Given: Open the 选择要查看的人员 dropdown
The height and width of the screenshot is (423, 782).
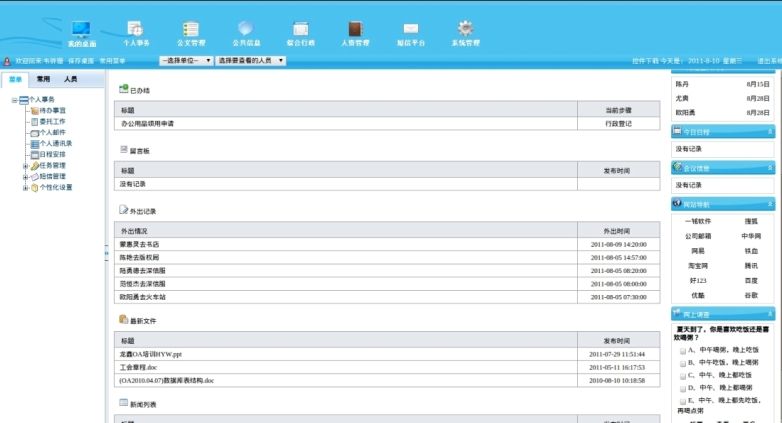Looking at the screenshot, I should (251, 61).
